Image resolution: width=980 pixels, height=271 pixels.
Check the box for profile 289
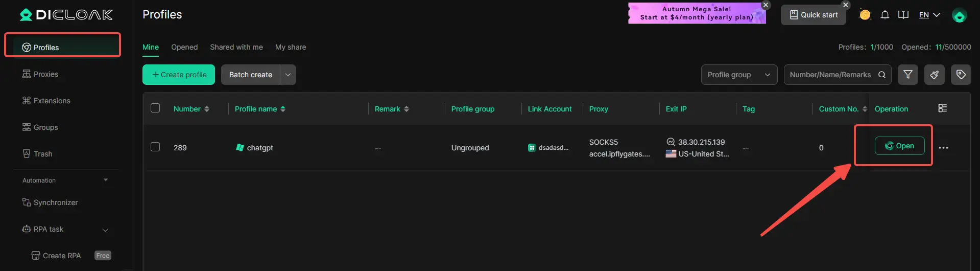coord(155,147)
